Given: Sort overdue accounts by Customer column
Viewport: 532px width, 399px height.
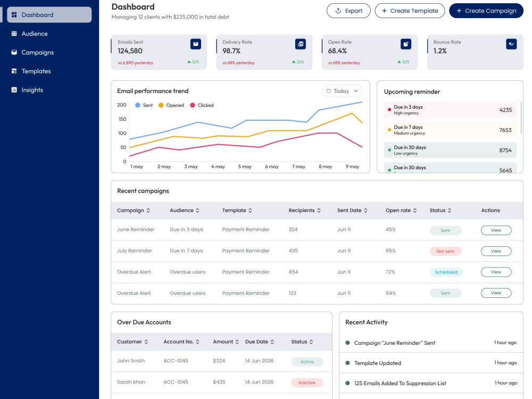Looking at the screenshot, I should [x=146, y=342].
